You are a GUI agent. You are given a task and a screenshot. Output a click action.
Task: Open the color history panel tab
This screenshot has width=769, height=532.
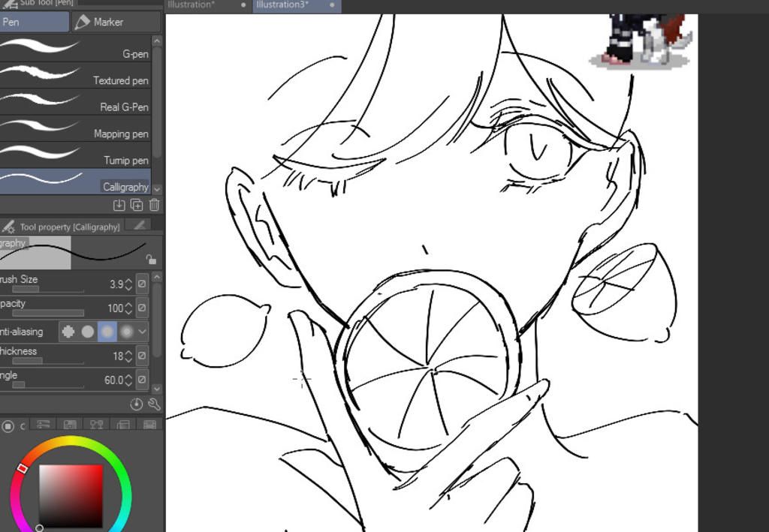[149, 425]
